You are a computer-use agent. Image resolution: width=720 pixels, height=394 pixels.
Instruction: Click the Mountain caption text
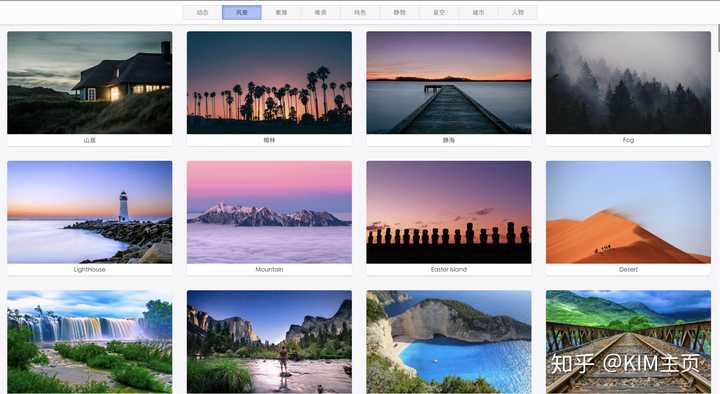(270, 270)
